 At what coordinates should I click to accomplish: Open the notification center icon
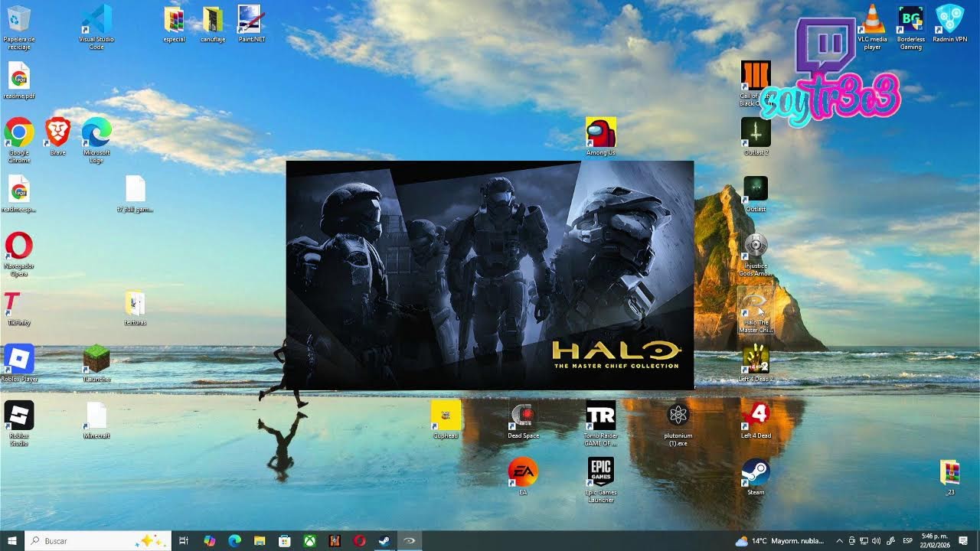tap(962, 541)
